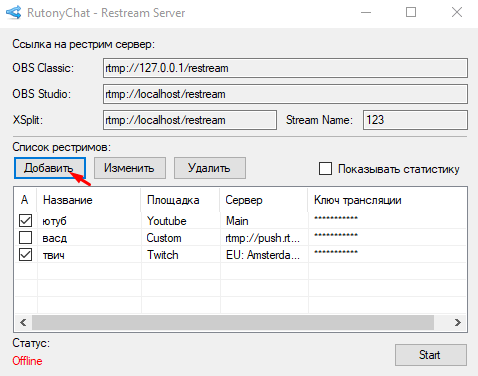Select the васд row name
The image size is (478, 376).
pos(55,238)
